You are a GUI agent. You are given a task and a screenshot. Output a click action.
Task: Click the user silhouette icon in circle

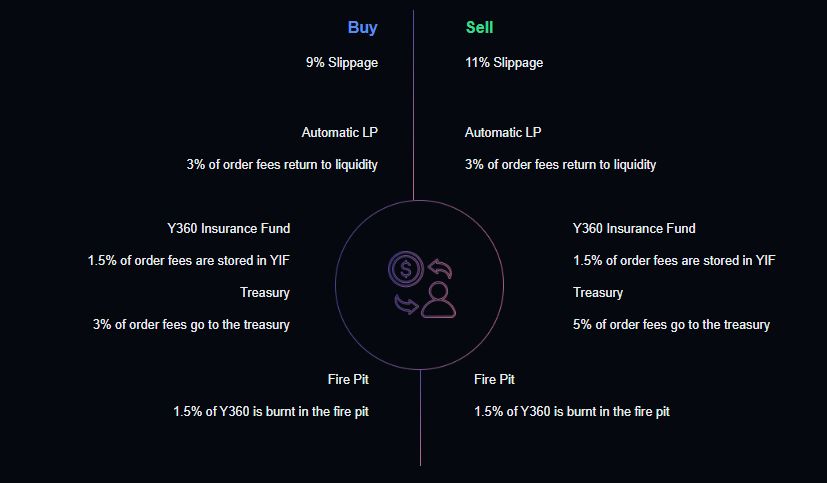438,300
